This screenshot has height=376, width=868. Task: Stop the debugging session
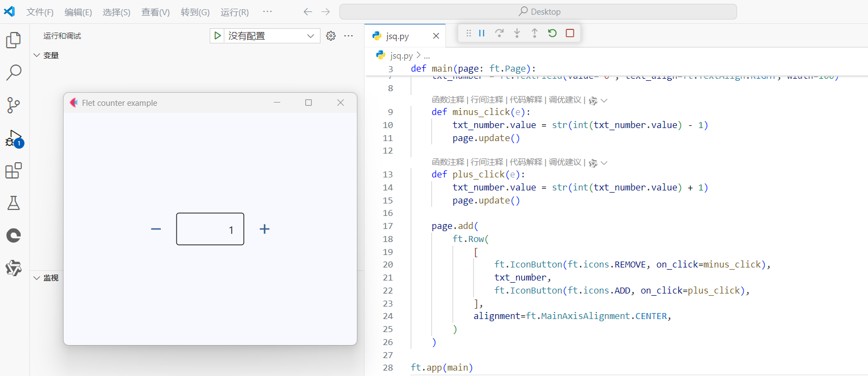click(570, 33)
